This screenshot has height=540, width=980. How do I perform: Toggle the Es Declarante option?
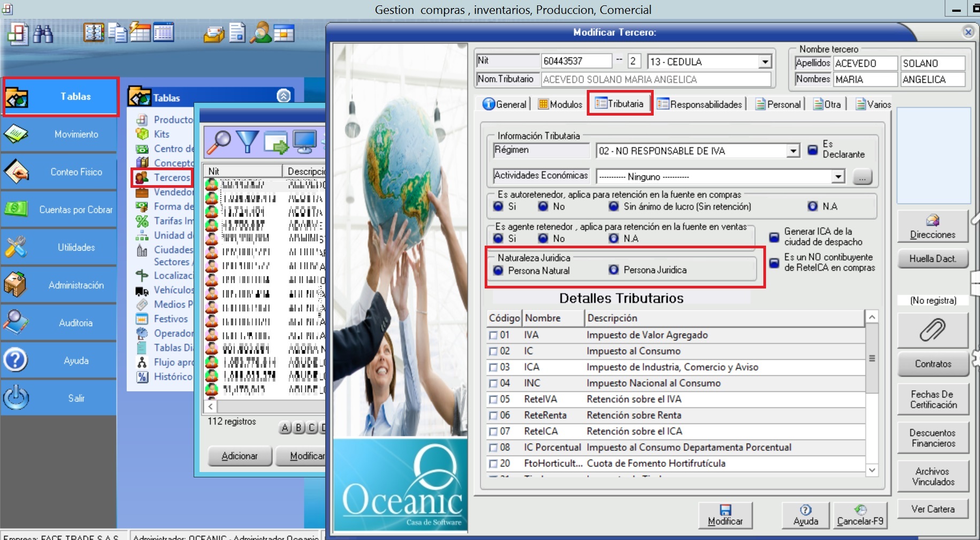pyautogui.click(x=813, y=150)
